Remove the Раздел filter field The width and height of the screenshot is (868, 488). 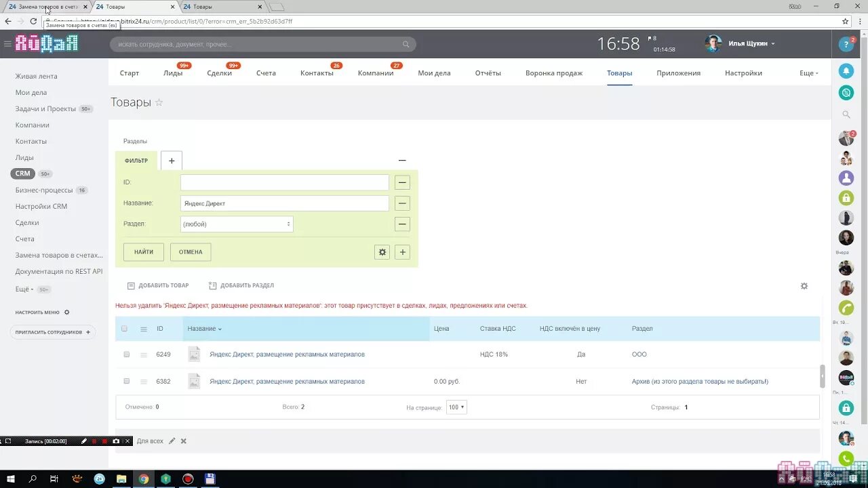point(403,224)
